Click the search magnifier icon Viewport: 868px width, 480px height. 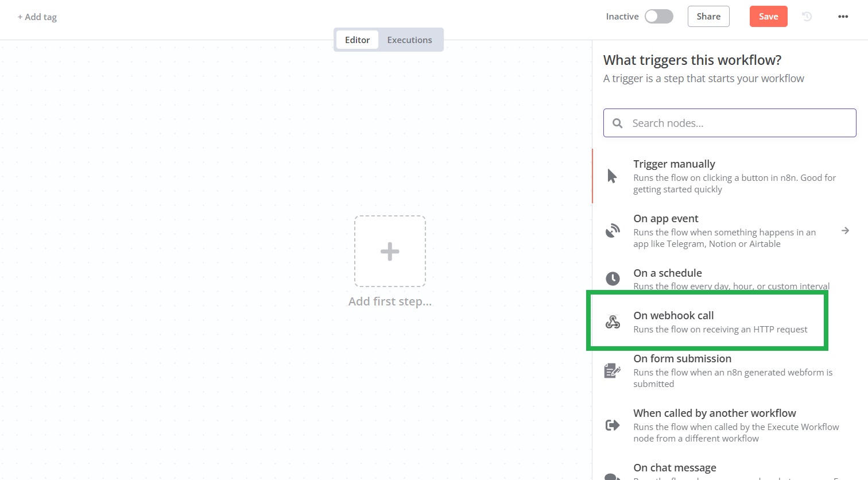point(618,123)
